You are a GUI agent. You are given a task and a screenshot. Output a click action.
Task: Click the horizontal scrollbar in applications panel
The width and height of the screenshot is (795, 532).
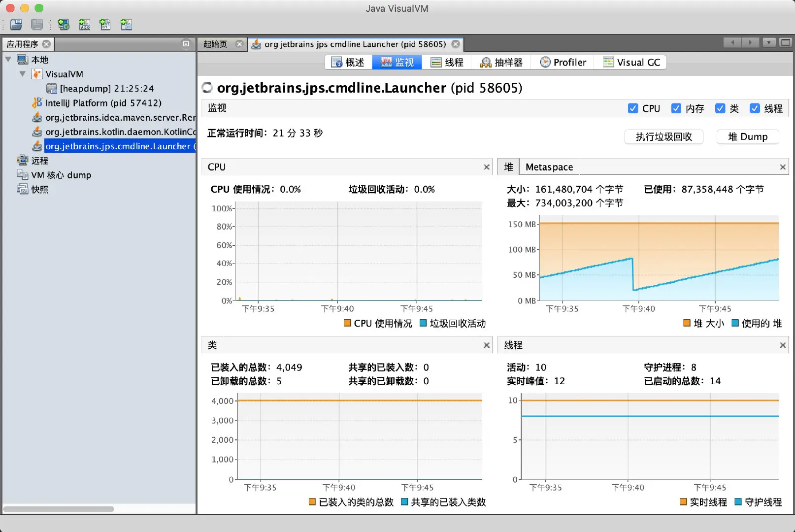[x=58, y=509]
